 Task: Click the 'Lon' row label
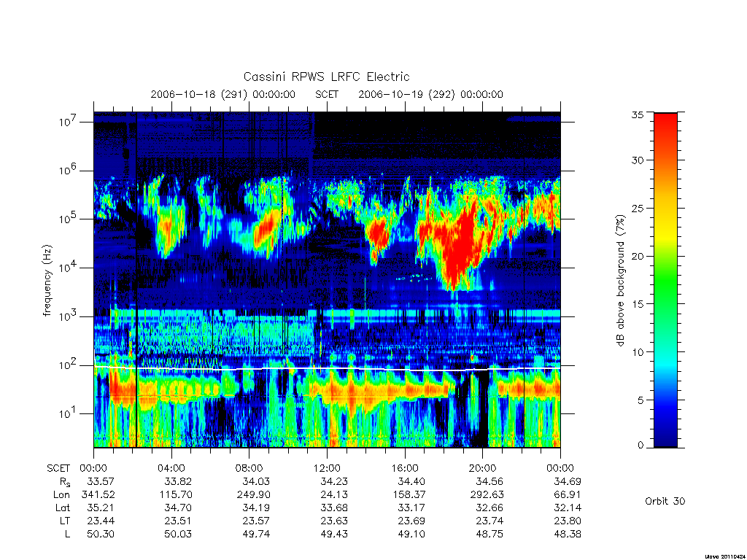tap(61, 495)
